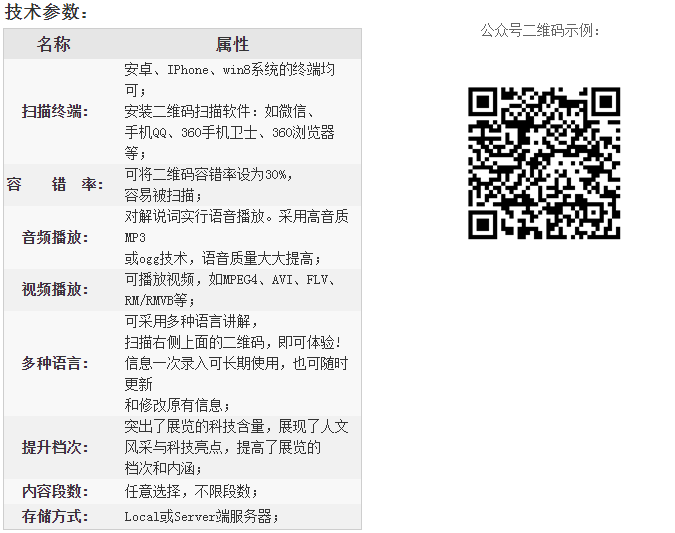This screenshot has width=675, height=533.
Task: Select the '多种语言:' row label
Action: point(55,363)
